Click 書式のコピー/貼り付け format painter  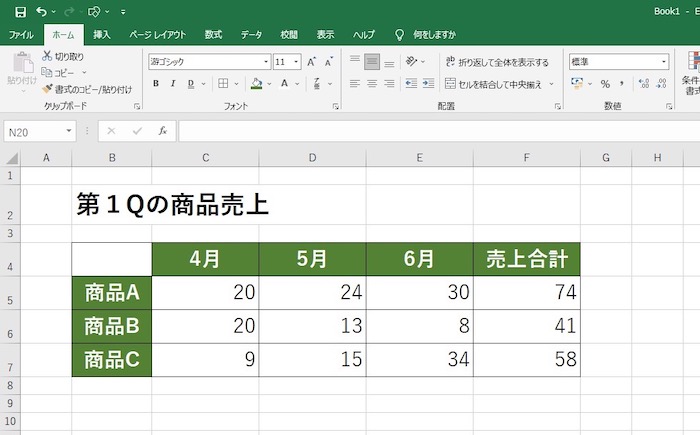click(x=87, y=89)
